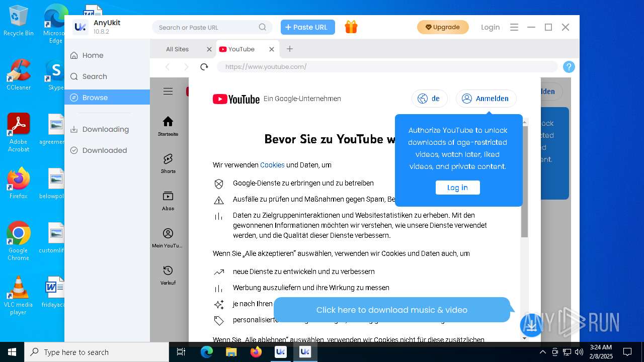Click the Upgrade button
This screenshot has width=644, height=362.
(x=443, y=27)
